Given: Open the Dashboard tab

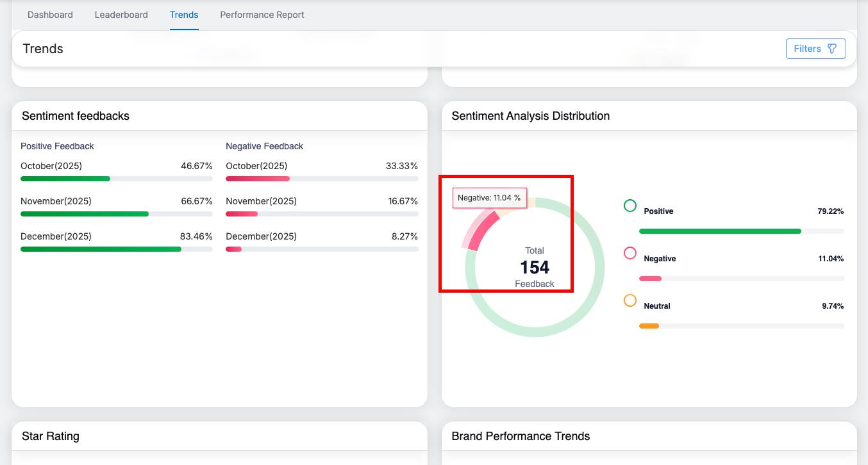Looking at the screenshot, I should coord(50,15).
